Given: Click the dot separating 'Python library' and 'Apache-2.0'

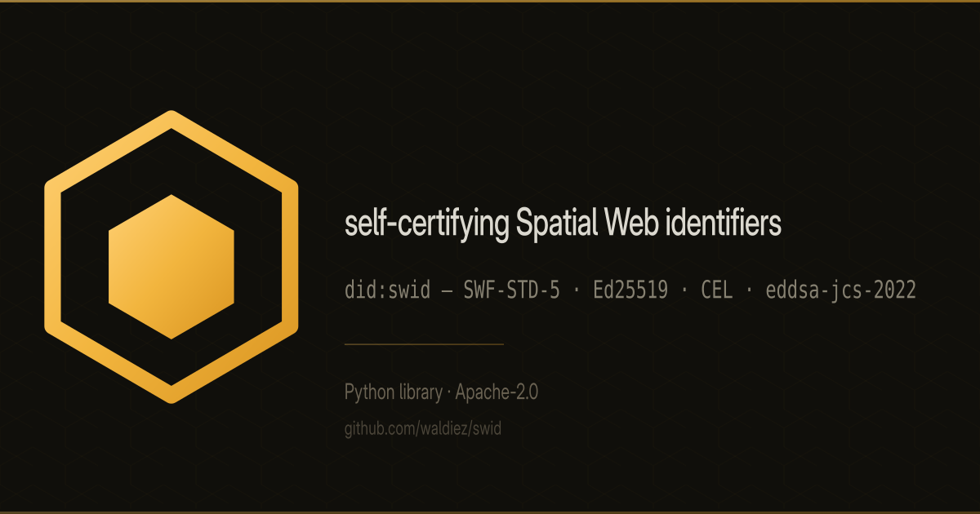Looking at the screenshot, I should pos(449,393).
